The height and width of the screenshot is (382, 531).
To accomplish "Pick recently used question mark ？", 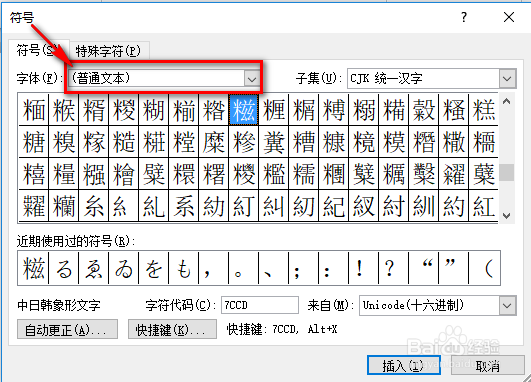I will [x=394, y=268].
